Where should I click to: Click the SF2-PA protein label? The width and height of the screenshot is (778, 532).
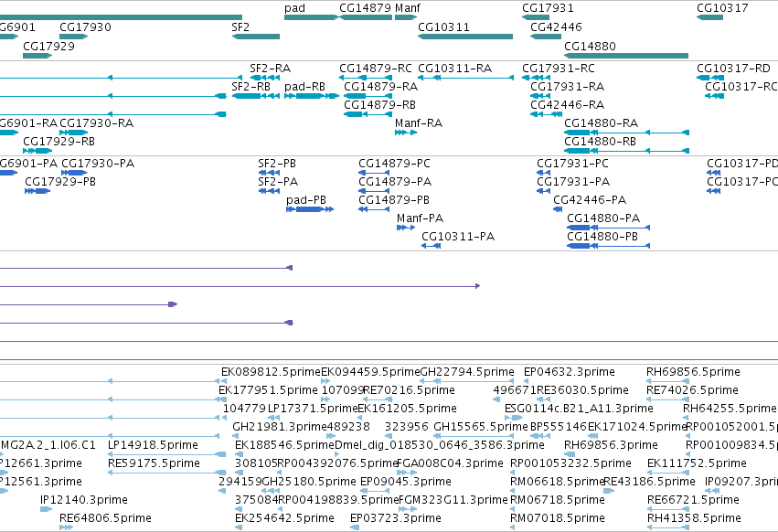tap(278, 182)
